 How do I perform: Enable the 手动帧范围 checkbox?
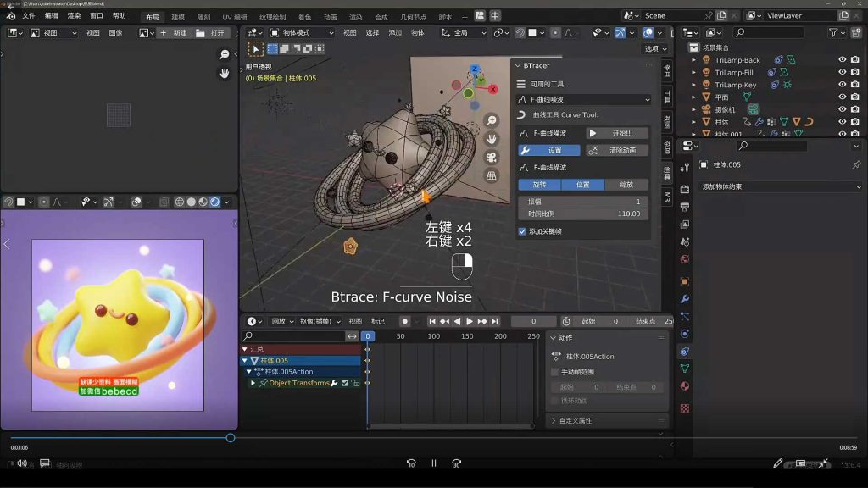555,372
